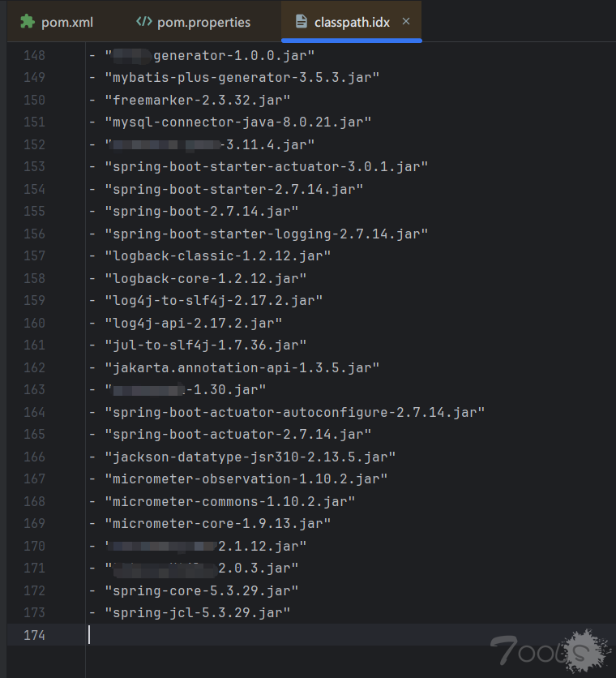Open the pom.properties tab
Viewport: 616px width, 678px height.
(193, 22)
